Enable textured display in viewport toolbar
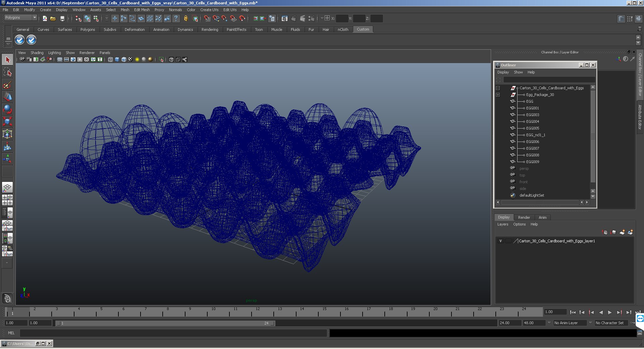 (130, 59)
